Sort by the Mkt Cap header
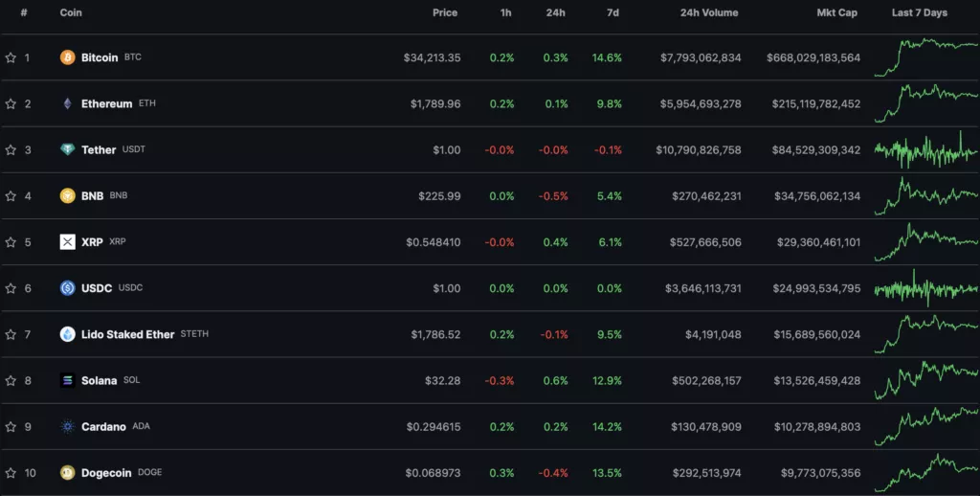The image size is (980, 496). coord(836,12)
